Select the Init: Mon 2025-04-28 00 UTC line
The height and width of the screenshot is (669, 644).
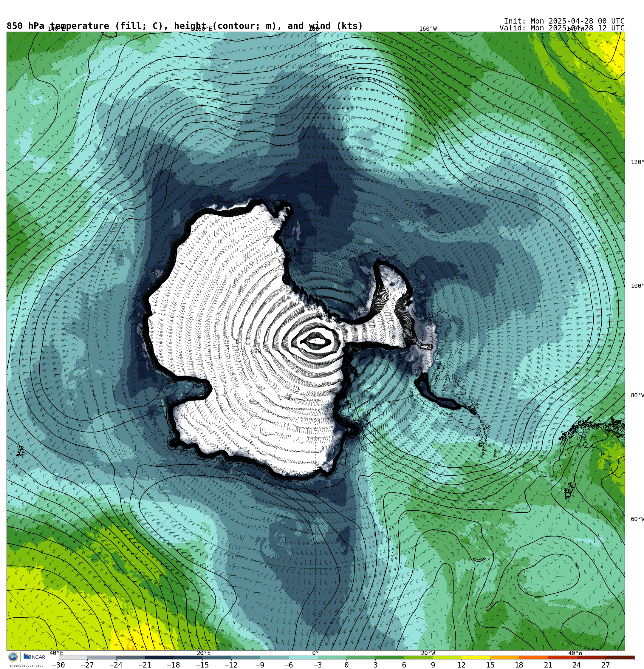click(564, 21)
